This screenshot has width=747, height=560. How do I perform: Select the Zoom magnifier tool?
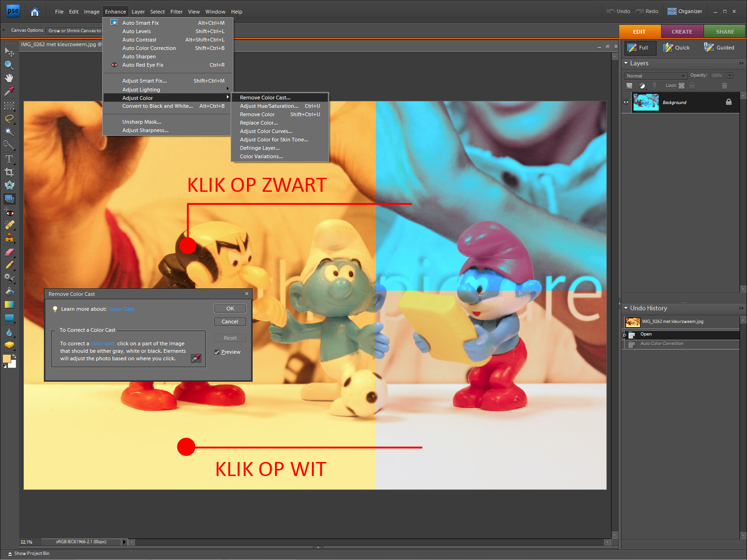[9, 65]
